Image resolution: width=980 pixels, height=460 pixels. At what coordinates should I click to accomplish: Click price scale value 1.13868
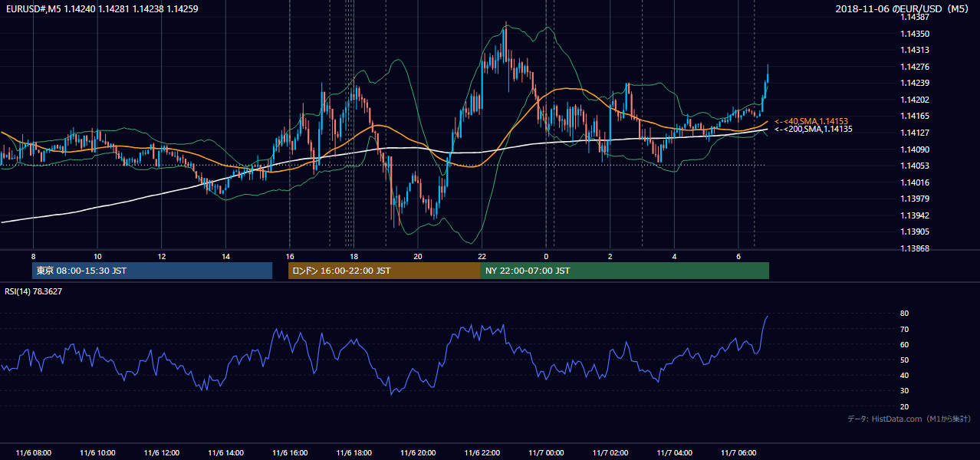(914, 248)
